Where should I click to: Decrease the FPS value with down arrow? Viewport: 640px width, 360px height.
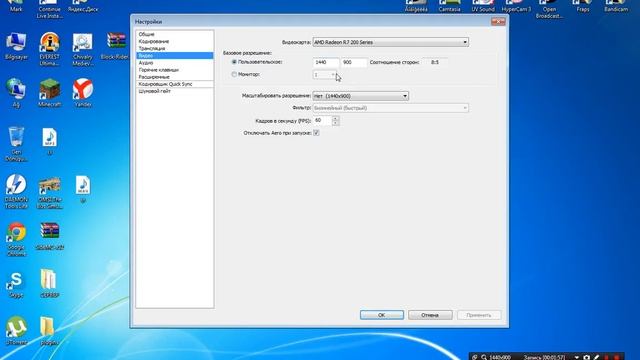(x=336, y=123)
